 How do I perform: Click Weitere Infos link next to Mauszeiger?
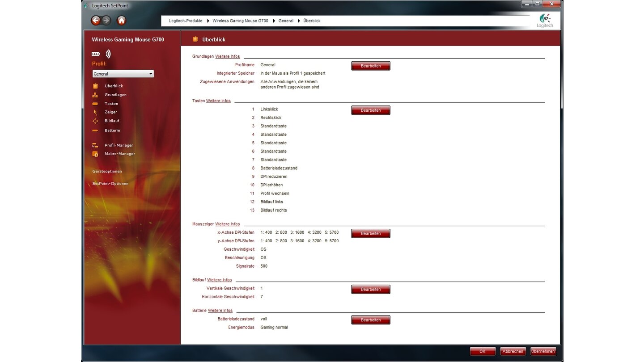(x=227, y=224)
